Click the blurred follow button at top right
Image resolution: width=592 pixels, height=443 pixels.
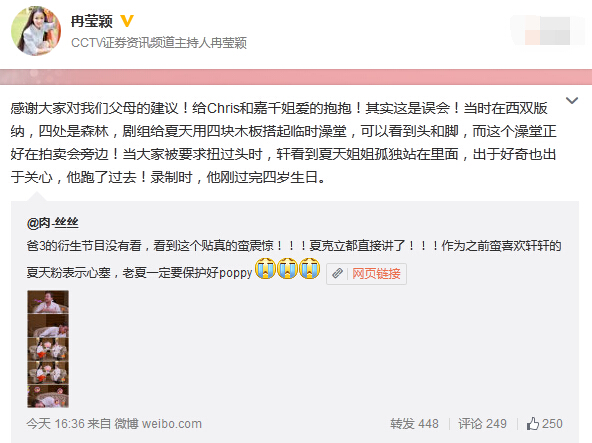click(x=547, y=30)
